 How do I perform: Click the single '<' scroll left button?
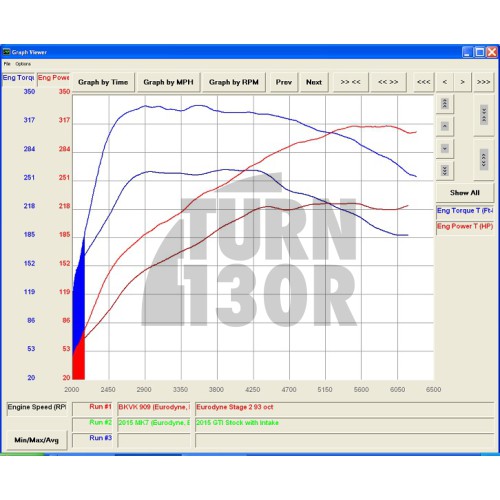point(444,82)
